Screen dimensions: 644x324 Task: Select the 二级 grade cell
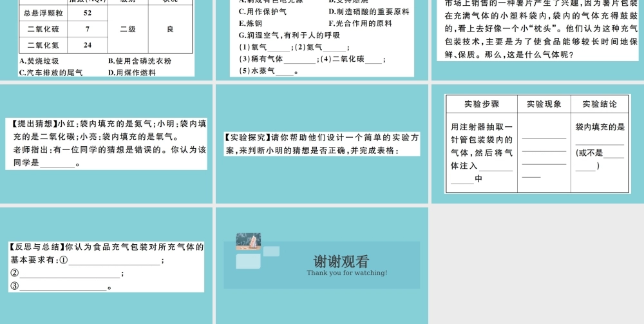(128, 29)
